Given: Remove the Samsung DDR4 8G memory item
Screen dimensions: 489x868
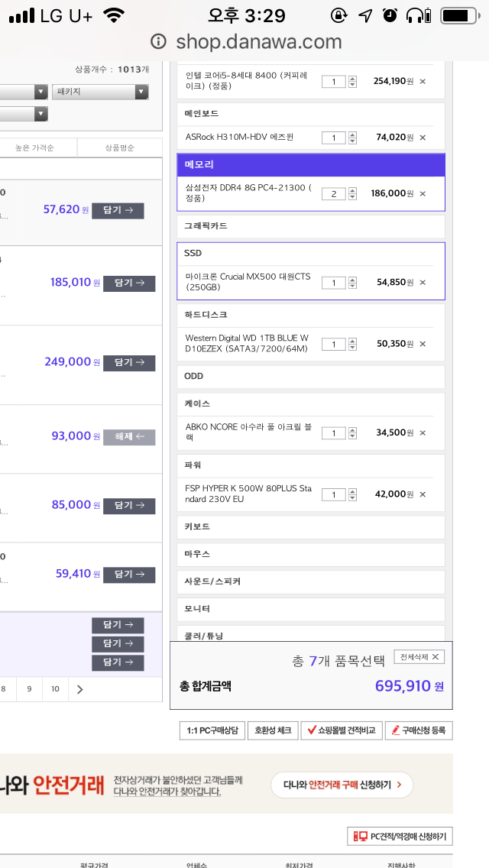Looking at the screenshot, I should click(x=423, y=193).
